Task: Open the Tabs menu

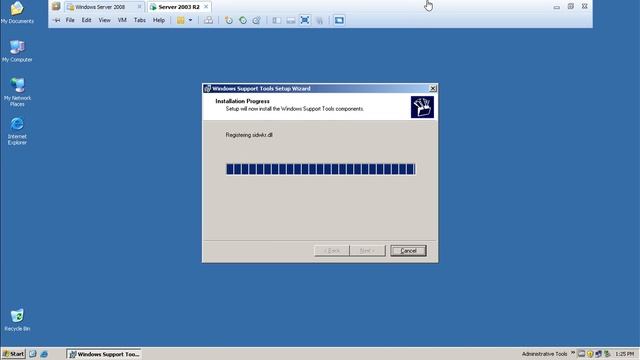Action: pyautogui.click(x=140, y=20)
